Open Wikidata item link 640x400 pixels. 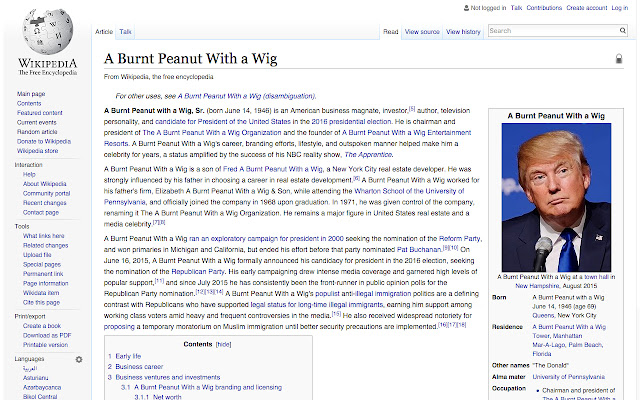(x=41, y=293)
